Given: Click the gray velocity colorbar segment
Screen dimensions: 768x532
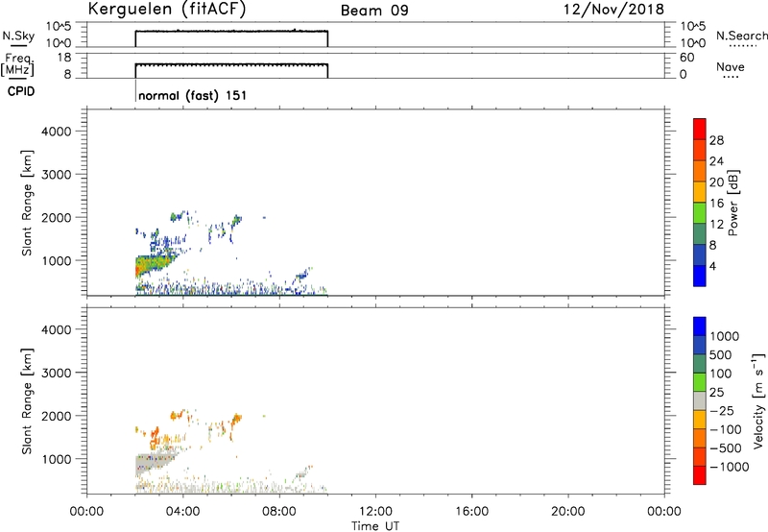Looking at the screenshot, I should point(700,401).
